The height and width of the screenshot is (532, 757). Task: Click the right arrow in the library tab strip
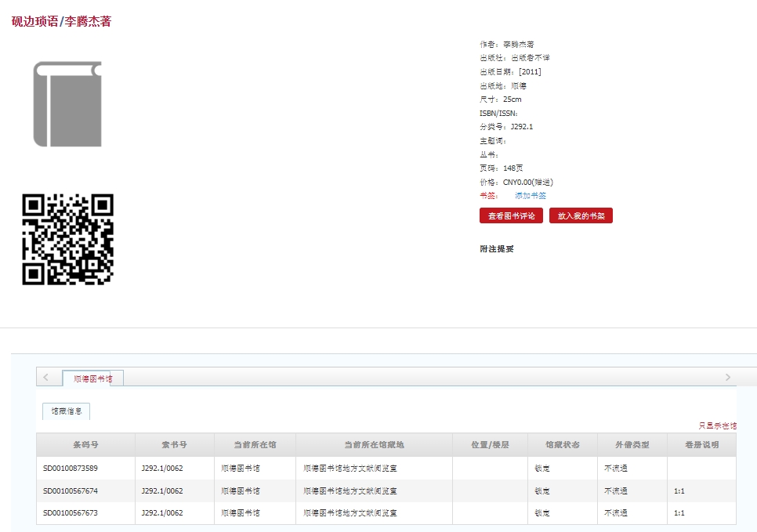[x=728, y=377]
